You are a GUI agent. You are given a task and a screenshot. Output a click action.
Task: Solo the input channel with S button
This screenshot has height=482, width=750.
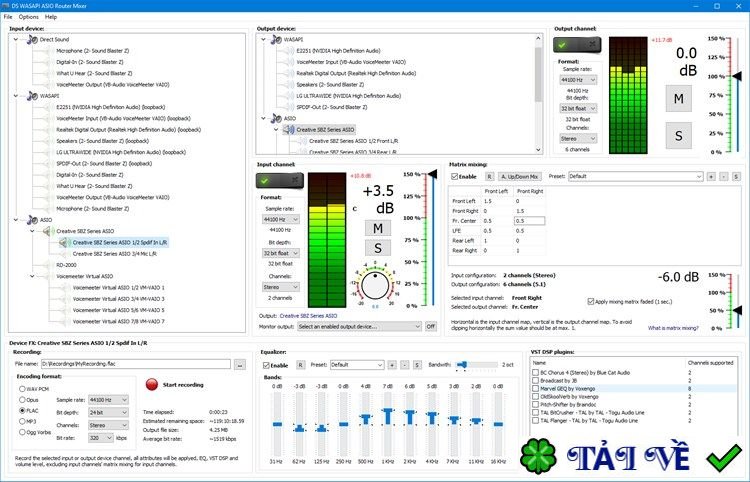(378, 248)
